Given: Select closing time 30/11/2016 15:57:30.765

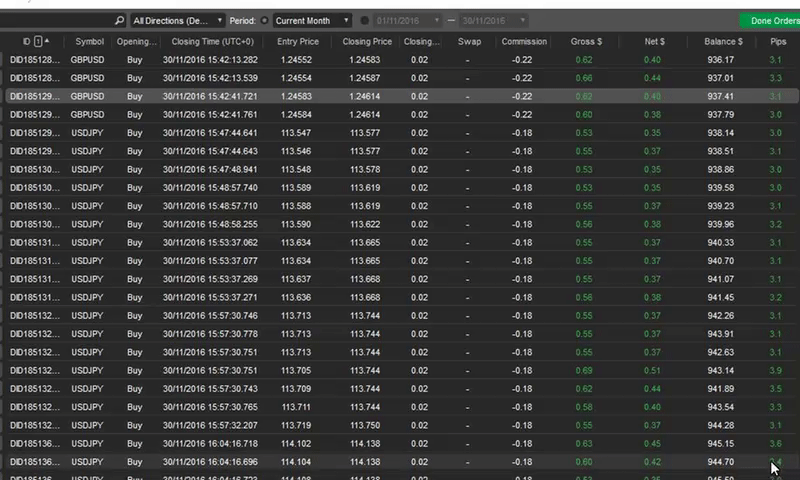Looking at the screenshot, I should [x=210, y=407].
